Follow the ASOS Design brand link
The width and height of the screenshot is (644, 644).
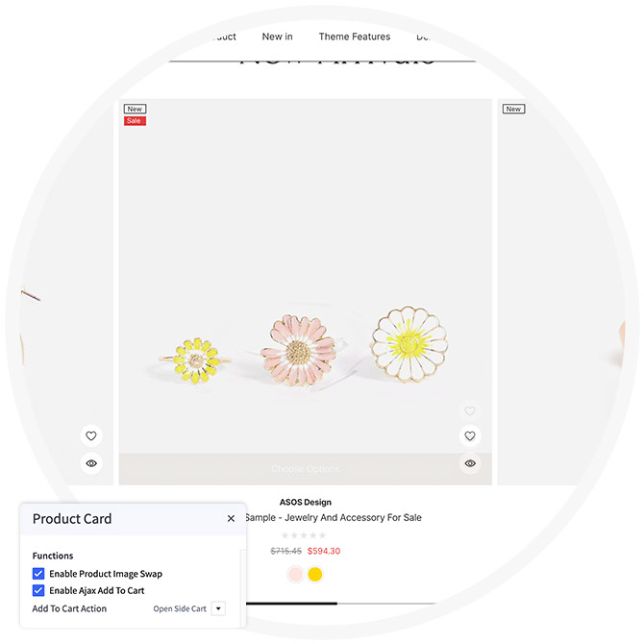tap(304, 502)
